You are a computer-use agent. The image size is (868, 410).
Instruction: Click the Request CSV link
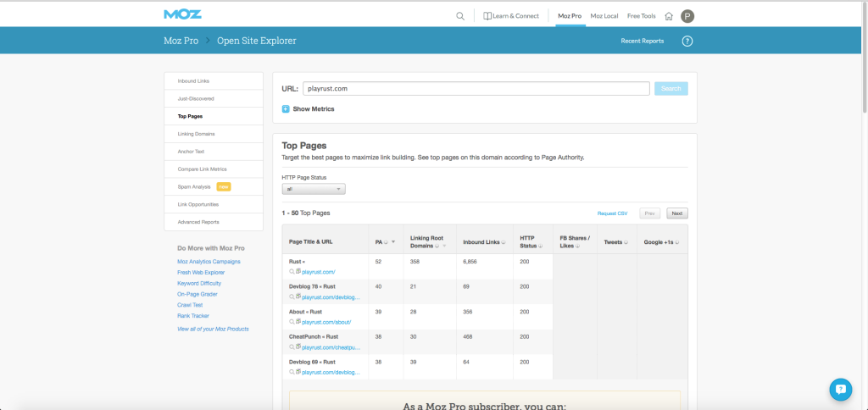[x=612, y=213]
